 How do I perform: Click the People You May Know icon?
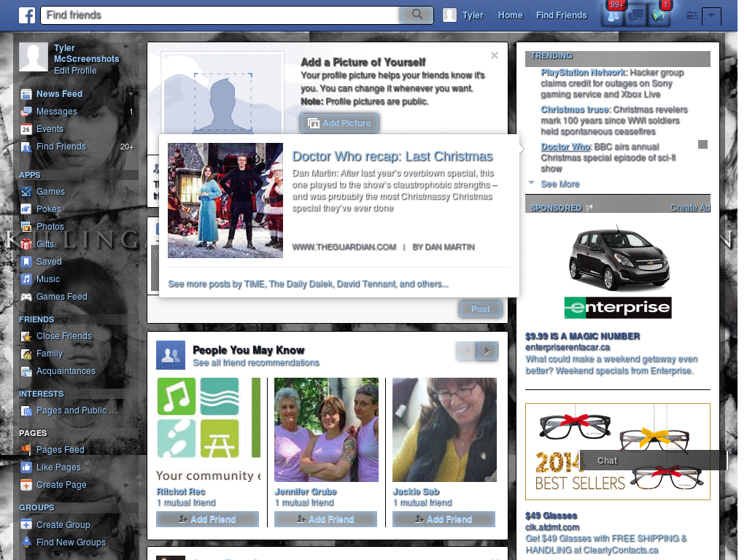pos(171,355)
